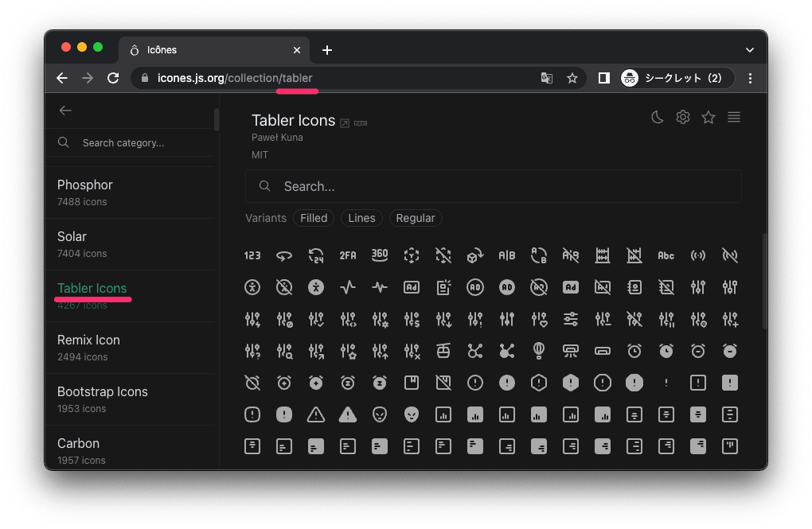Pick the access point icon

pyautogui.click(x=698, y=255)
